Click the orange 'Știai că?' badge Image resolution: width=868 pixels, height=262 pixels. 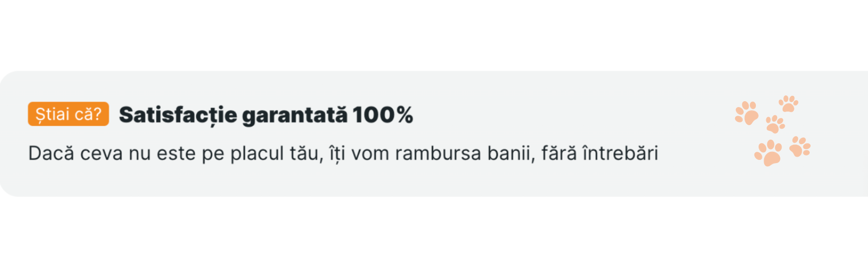(68, 114)
